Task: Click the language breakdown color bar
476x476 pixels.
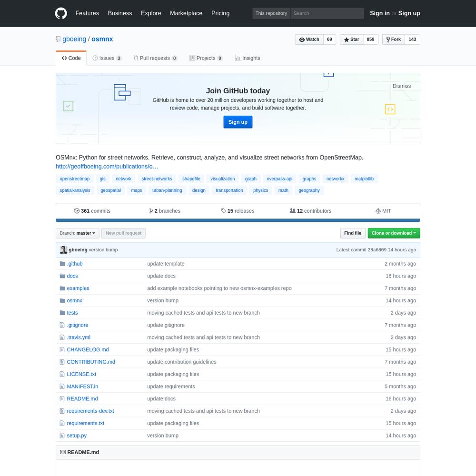Action: [x=238, y=220]
